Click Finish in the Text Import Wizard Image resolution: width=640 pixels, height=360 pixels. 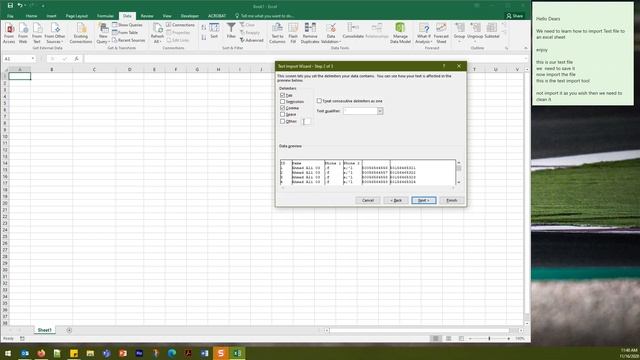click(451, 200)
